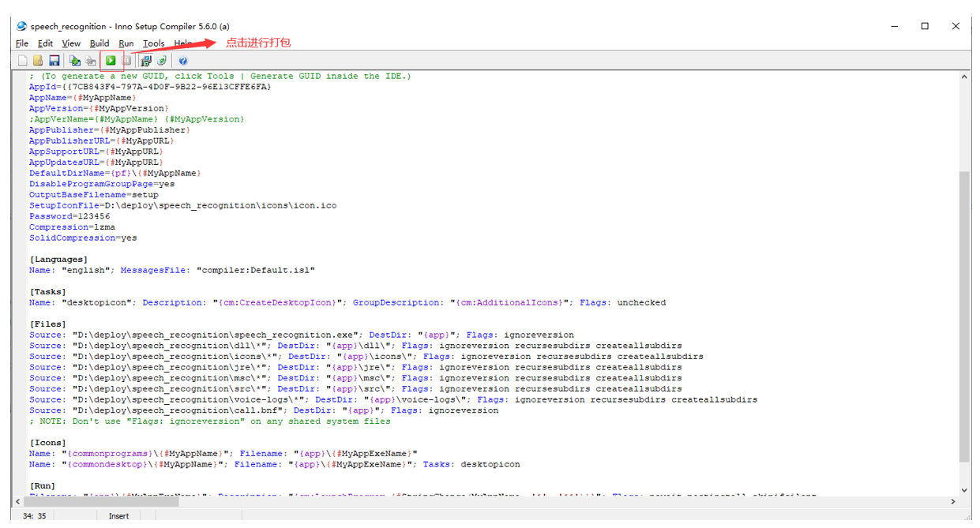Select Target Setup toolbar icon
Viewport: 980px width, 528px height.
(146, 61)
